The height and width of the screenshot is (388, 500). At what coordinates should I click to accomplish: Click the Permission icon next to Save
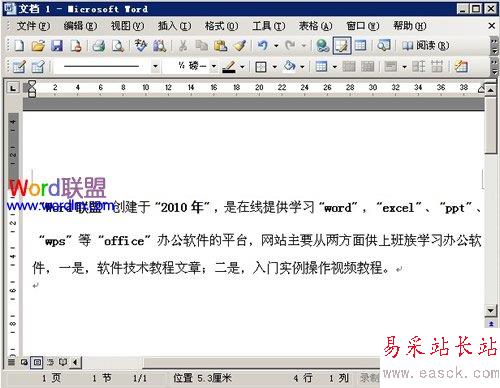click(x=76, y=46)
